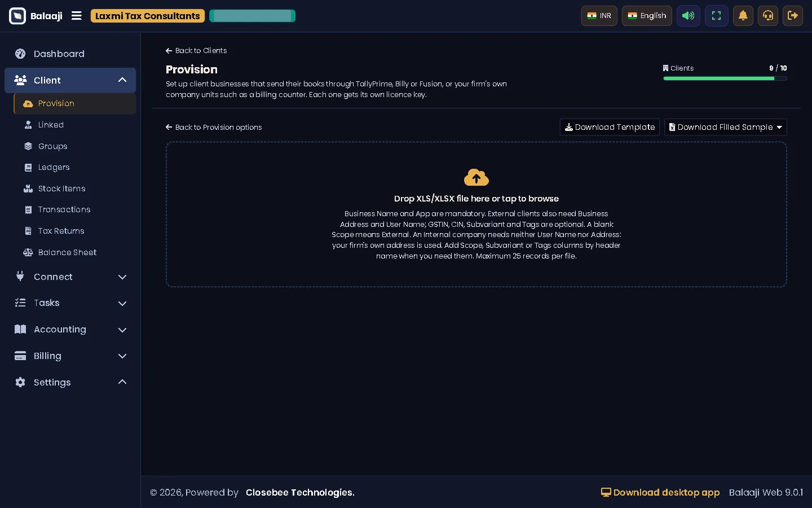This screenshot has width=812, height=508.
Task: Open the English language selector
Action: [647, 16]
